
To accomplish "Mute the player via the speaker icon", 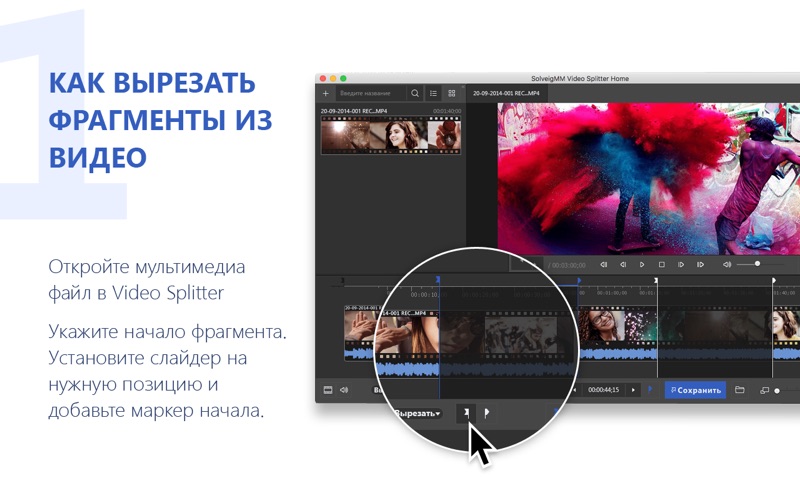I will tap(727, 265).
